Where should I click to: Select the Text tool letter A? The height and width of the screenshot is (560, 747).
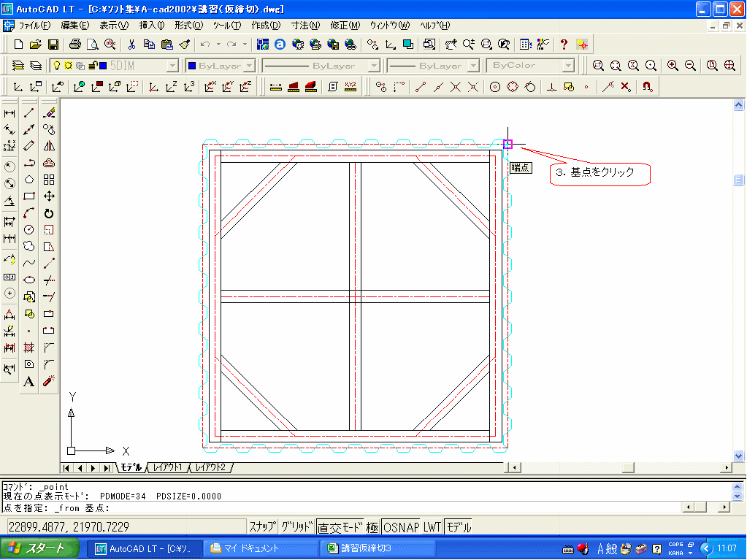(x=29, y=381)
